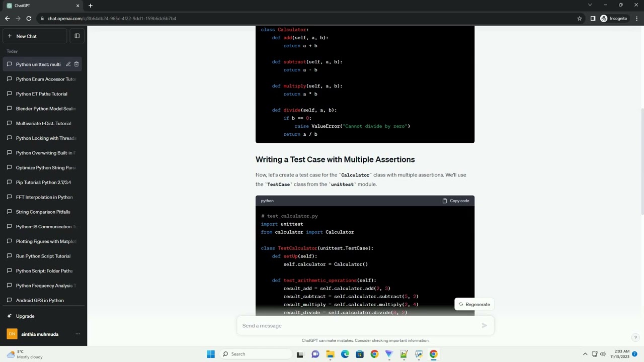Open Plotting Figures with Matplotlib chat
This screenshot has width=644, height=362.
(42, 241)
